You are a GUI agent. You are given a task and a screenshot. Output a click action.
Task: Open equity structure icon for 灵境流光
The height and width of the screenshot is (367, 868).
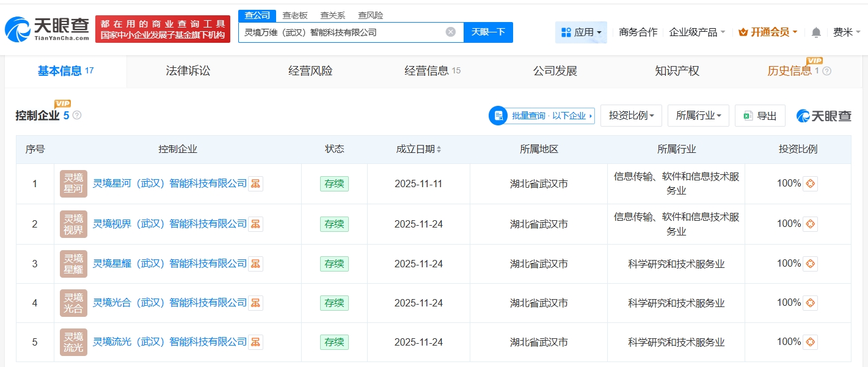[x=256, y=342]
